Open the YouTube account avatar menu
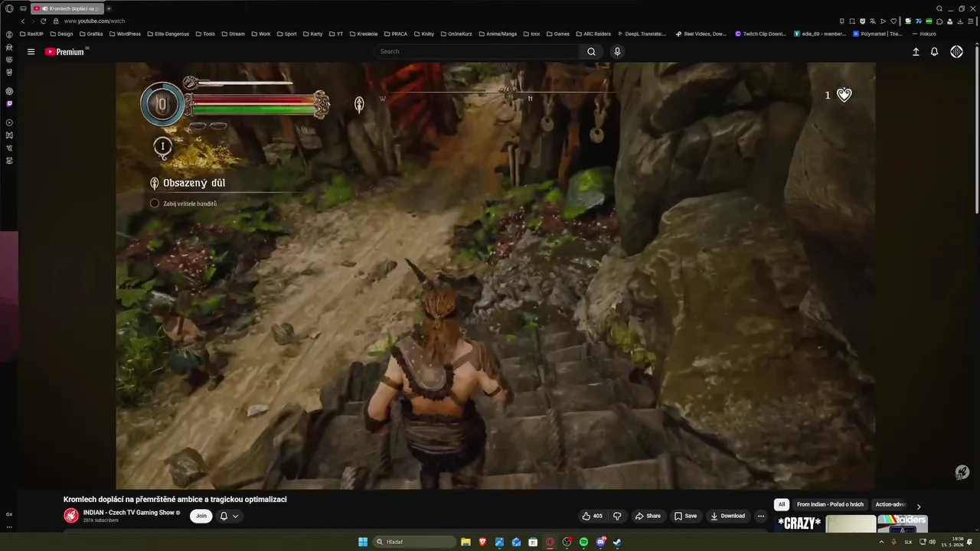This screenshot has width=980, height=551. pos(956,51)
